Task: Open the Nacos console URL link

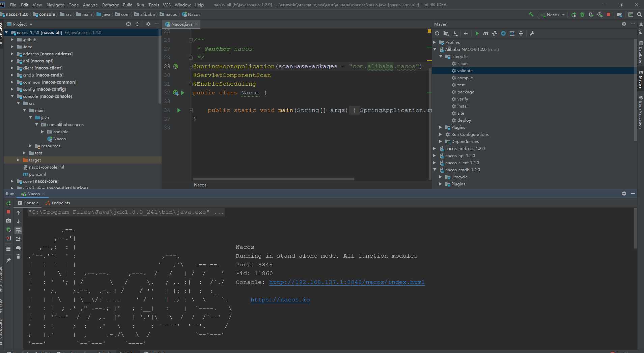Action: 347,282
